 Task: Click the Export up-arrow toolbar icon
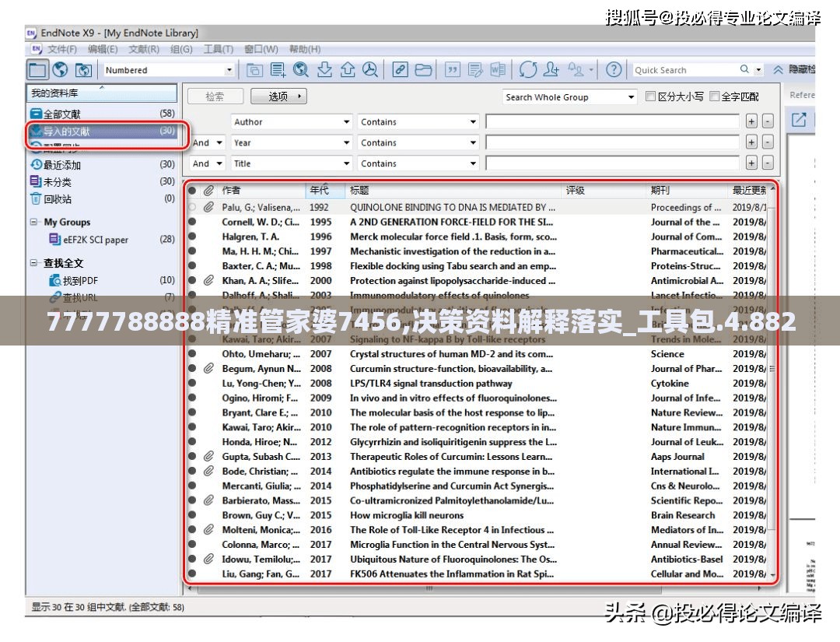[x=348, y=70]
